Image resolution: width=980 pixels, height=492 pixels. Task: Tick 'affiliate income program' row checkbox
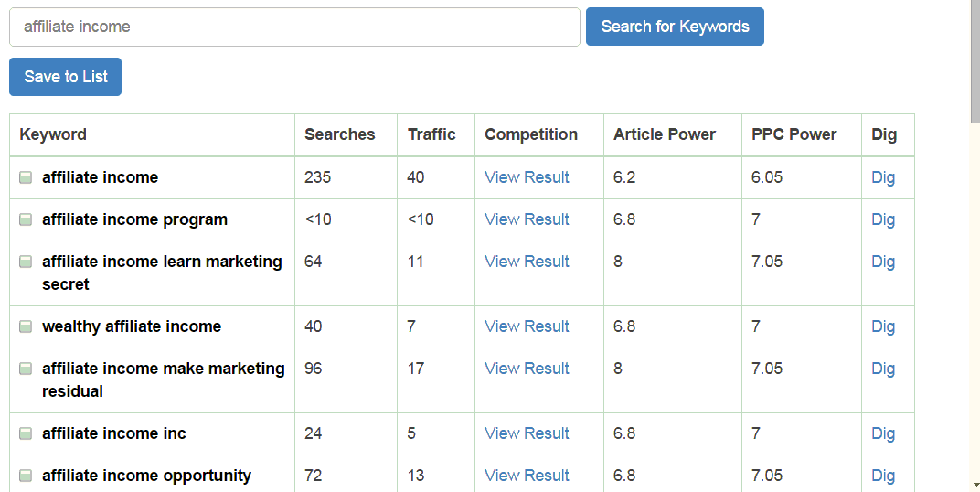point(26,219)
